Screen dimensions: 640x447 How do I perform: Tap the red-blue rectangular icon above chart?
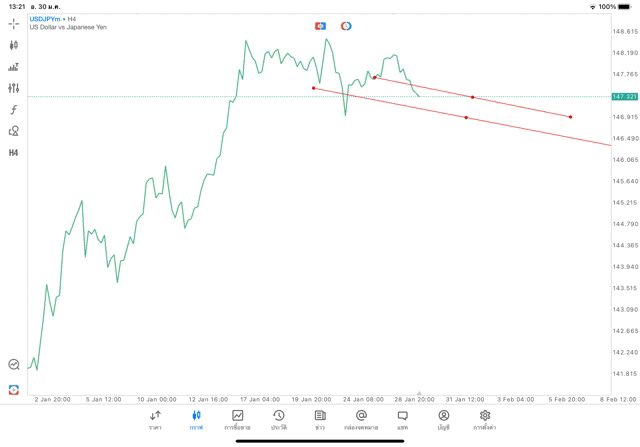point(320,25)
